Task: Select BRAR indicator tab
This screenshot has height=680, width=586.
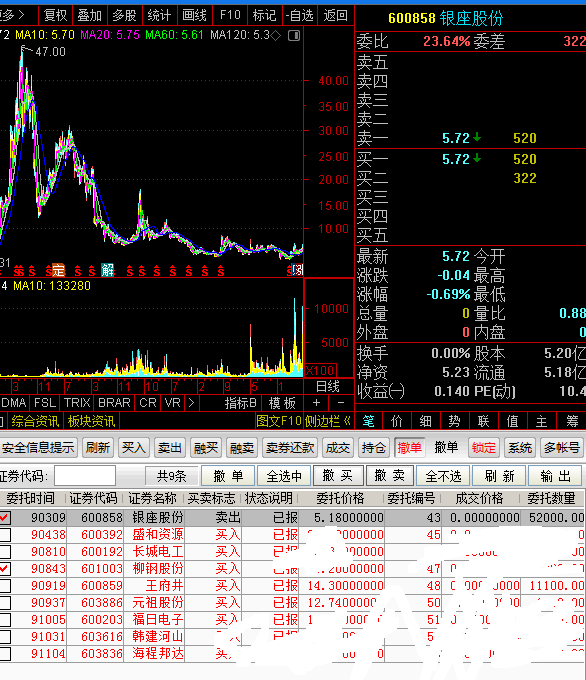Action: click(x=114, y=403)
